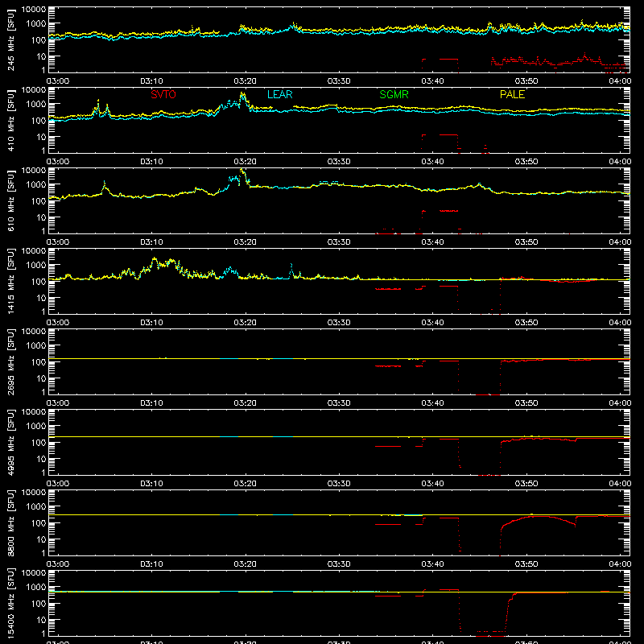Select the 1415 MHz [SFU] axis title

[11, 281]
